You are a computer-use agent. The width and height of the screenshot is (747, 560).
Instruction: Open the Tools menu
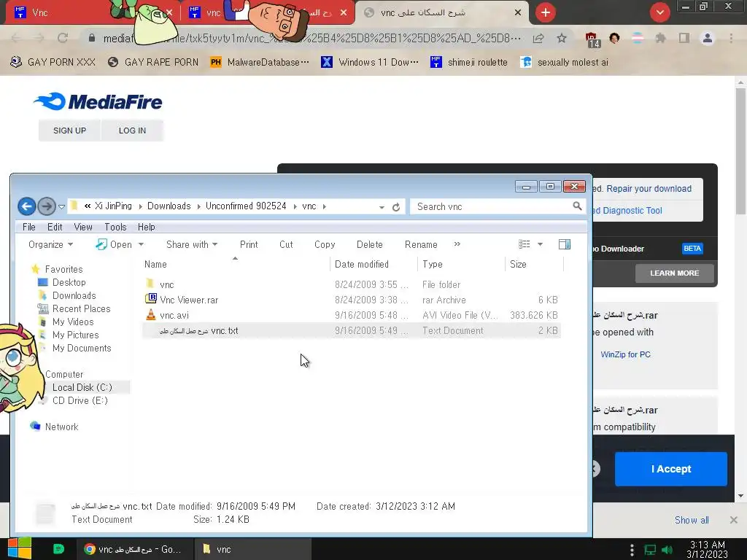115,227
